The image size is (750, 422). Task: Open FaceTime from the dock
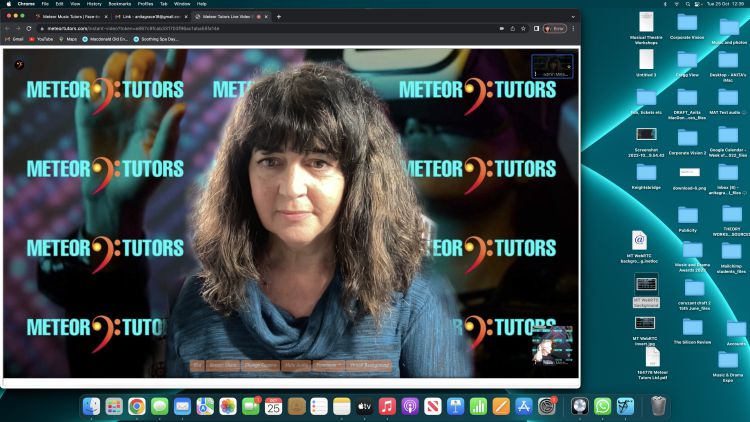[x=251, y=407]
